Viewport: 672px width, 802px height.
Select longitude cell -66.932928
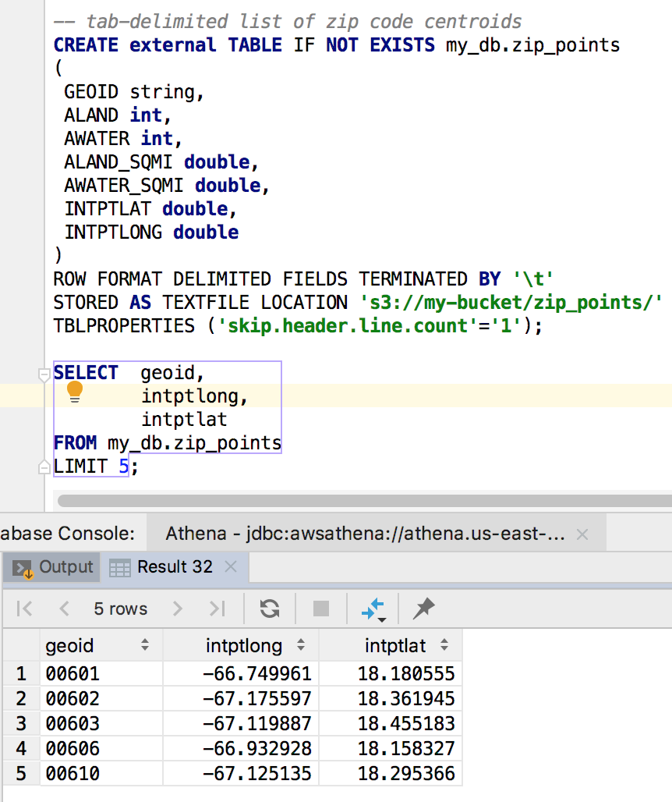pyautogui.click(x=241, y=749)
